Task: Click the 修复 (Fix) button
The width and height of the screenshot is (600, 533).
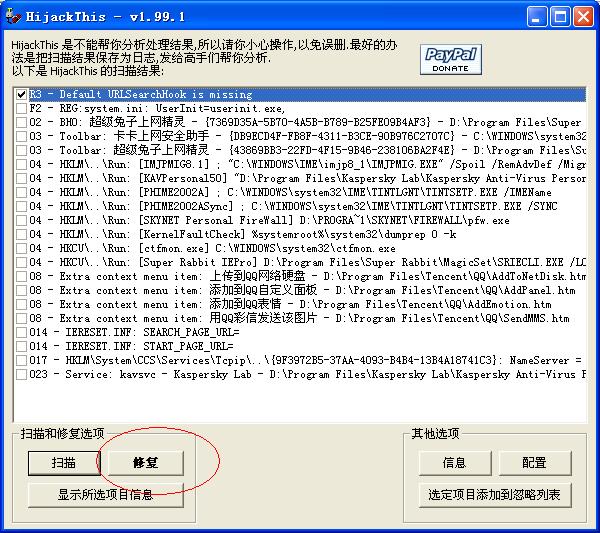Action: (x=145, y=463)
